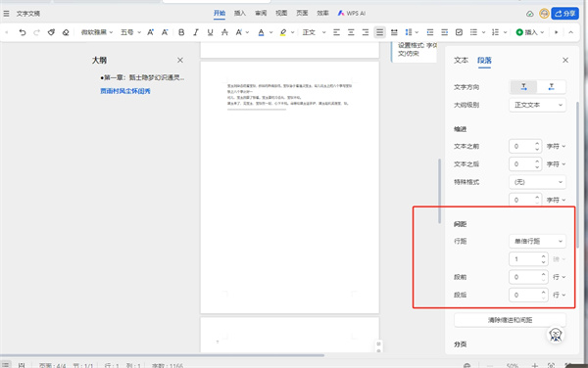
Task: Click the line spacing value field showing 1
Action: pyautogui.click(x=528, y=259)
